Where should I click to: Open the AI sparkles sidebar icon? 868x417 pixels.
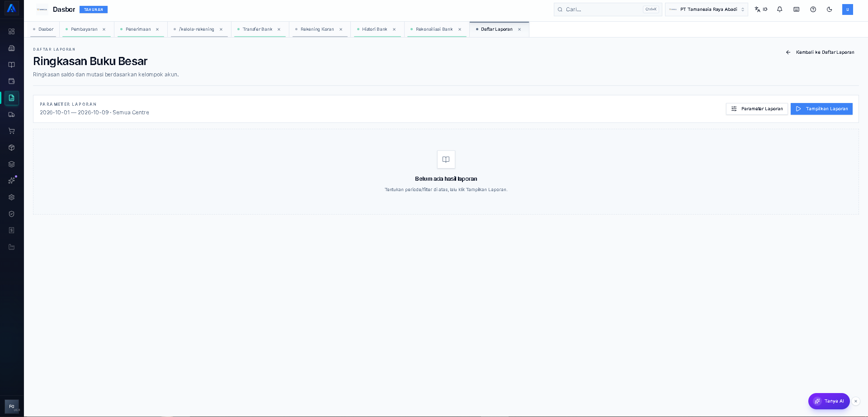point(12,181)
